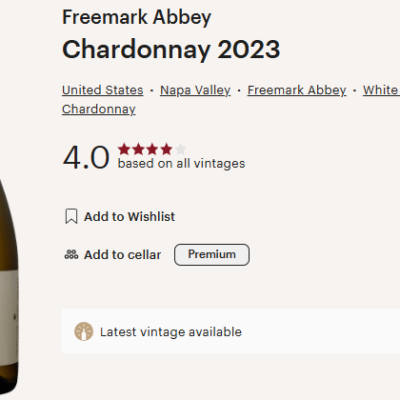This screenshot has width=400, height=400.
Task: Select the third red rating star
Action: pos(152,149)
